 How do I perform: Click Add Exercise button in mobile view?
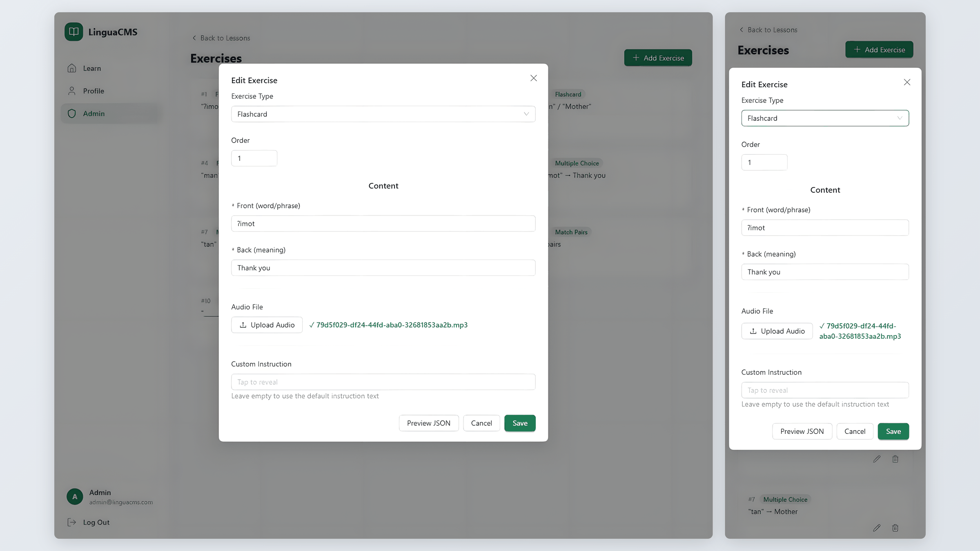(x=879, y=50)
